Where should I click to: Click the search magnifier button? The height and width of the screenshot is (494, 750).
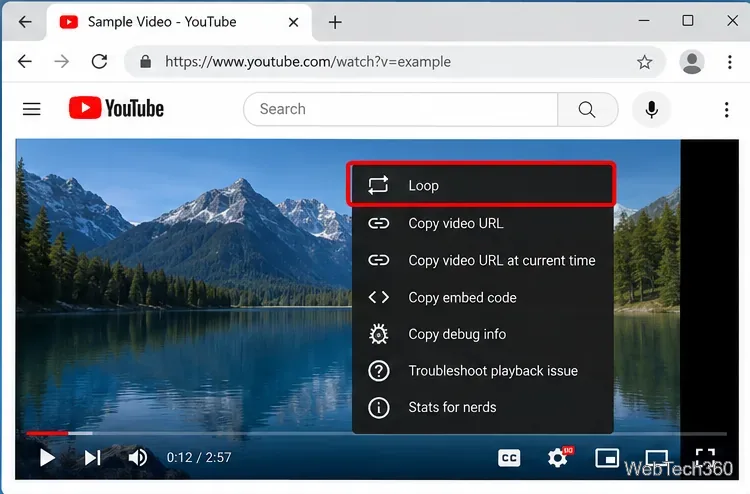587,109
